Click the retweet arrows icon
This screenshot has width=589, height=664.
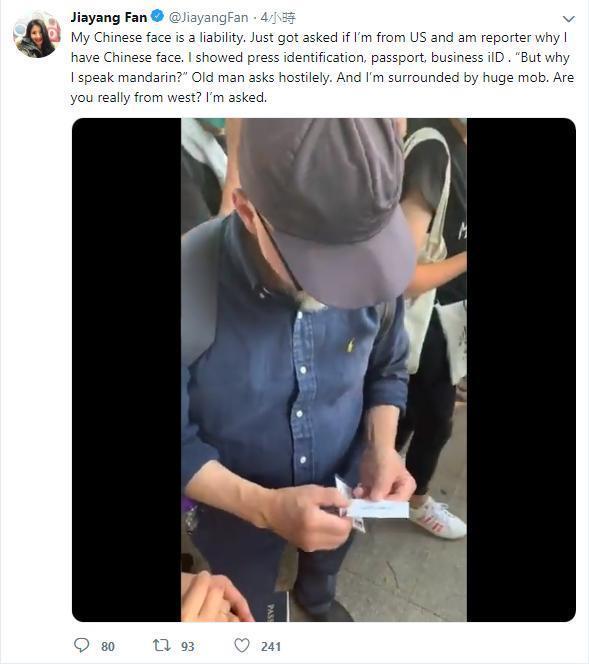point(161,645)
